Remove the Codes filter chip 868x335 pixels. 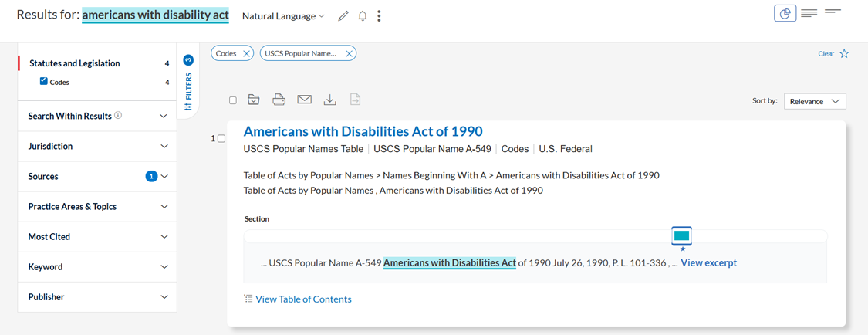(247, 54)
